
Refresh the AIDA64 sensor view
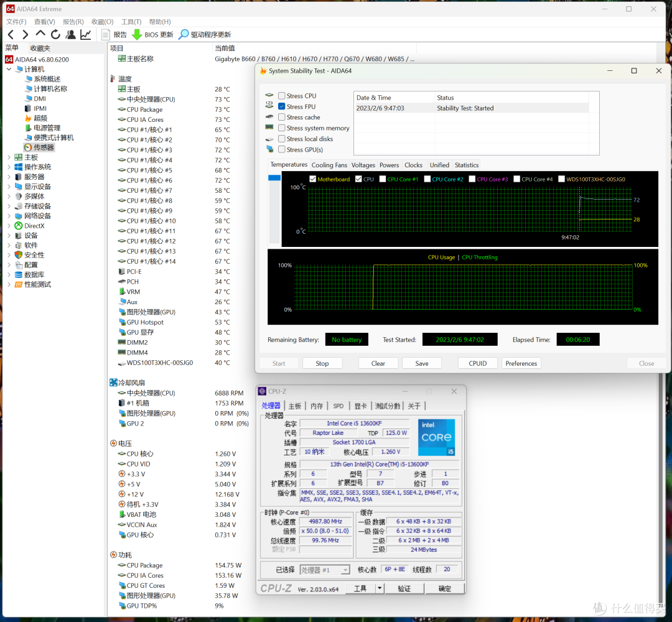coord(56,34)
